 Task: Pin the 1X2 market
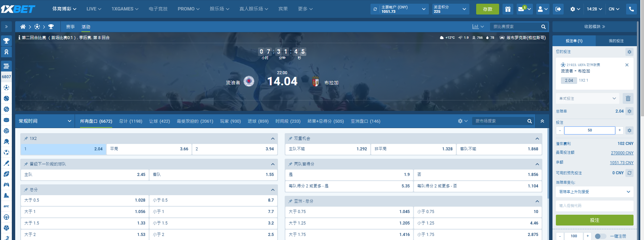26,139
